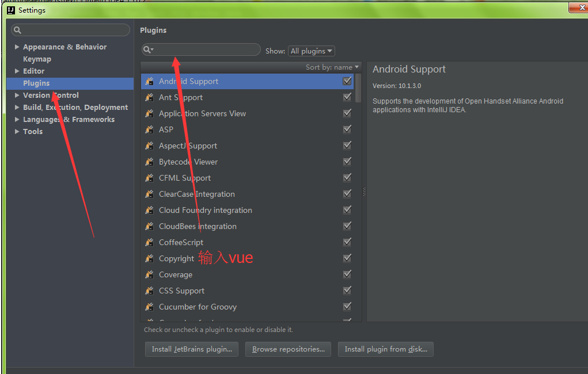This screenshot has width=588, height=374.
Task: Disable the Coverage plugin checkbox
Action: coord(347,274)
